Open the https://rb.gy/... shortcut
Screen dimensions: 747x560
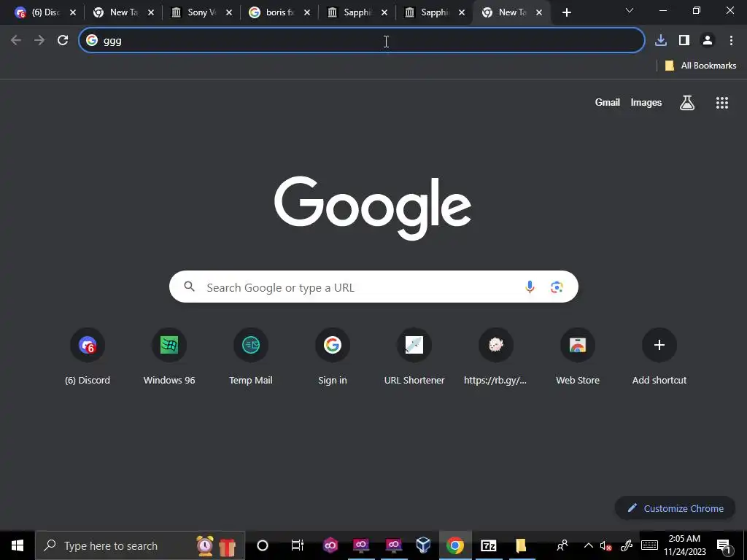[495, 356]
